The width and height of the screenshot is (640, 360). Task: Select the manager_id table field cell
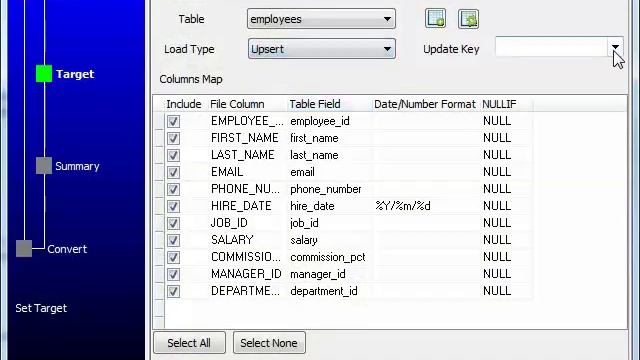[x=330, y=274]
